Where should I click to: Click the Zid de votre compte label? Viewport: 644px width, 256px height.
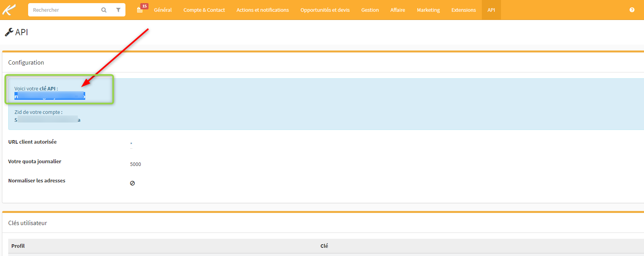tap(38, 112)
